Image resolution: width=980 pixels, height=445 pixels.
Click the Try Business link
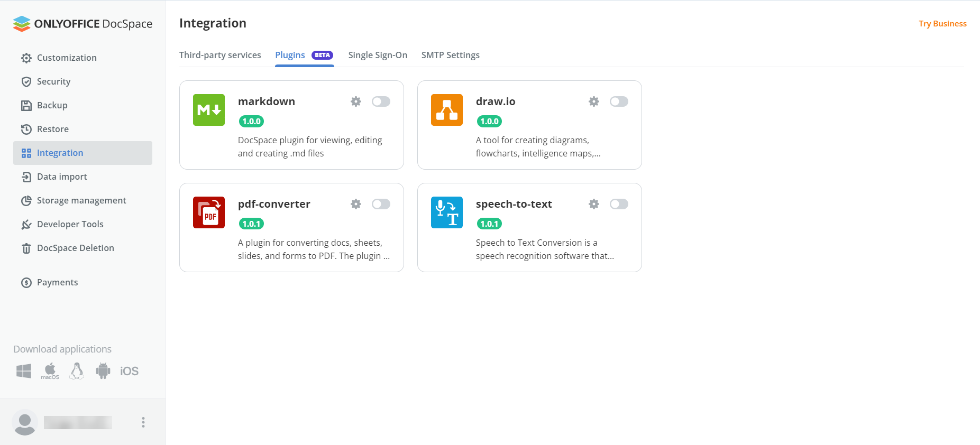coord(942,24)
